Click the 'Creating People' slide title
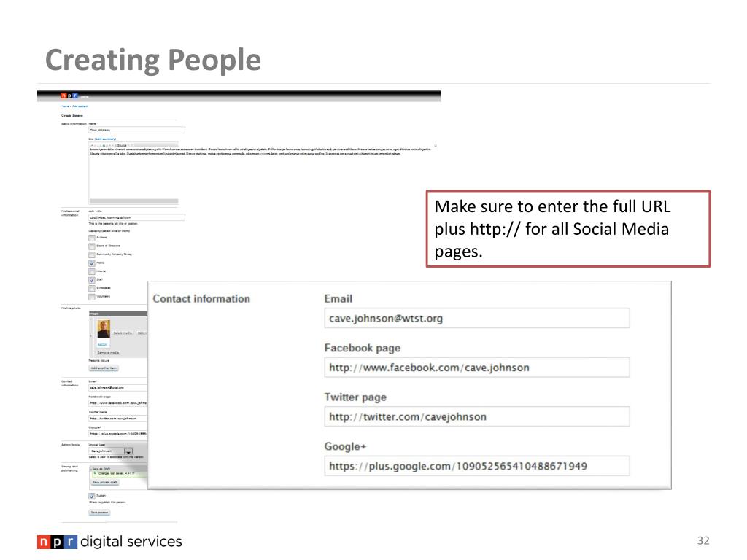This screenshot has height=560, width=747. click(x=153, y=60)
